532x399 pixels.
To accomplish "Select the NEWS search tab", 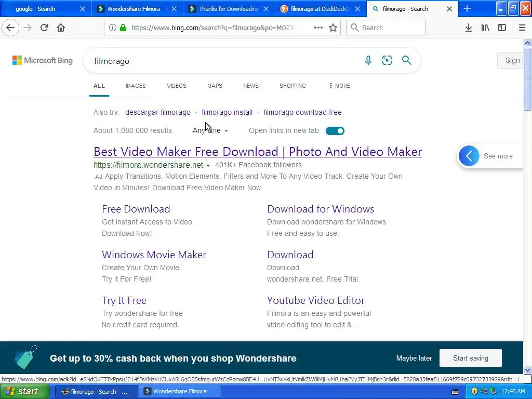I will pyautogui.click(x=251, y=86).
